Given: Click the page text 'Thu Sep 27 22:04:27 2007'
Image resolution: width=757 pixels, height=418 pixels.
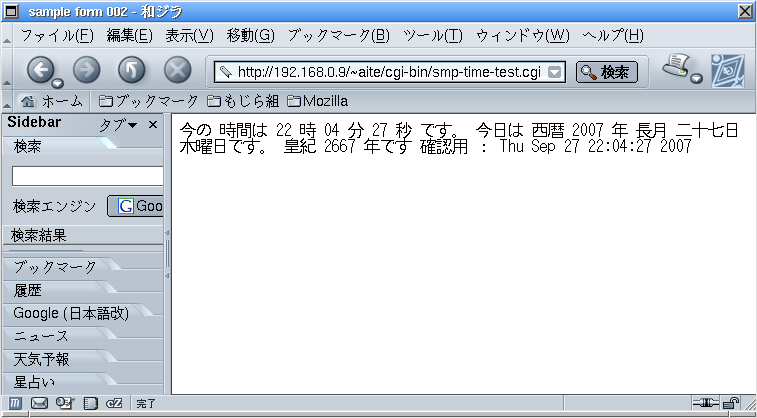Looking at the screenshot, I should point(596,146).
